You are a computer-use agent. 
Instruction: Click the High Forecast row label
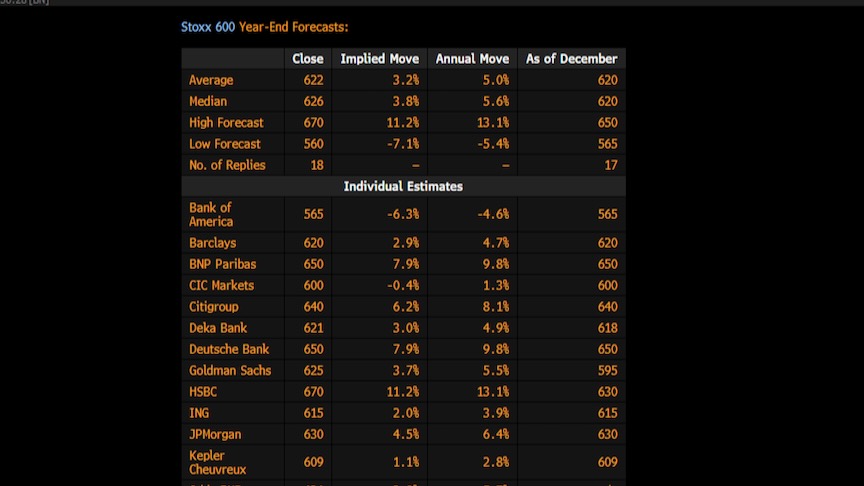(x=226, y=122)
